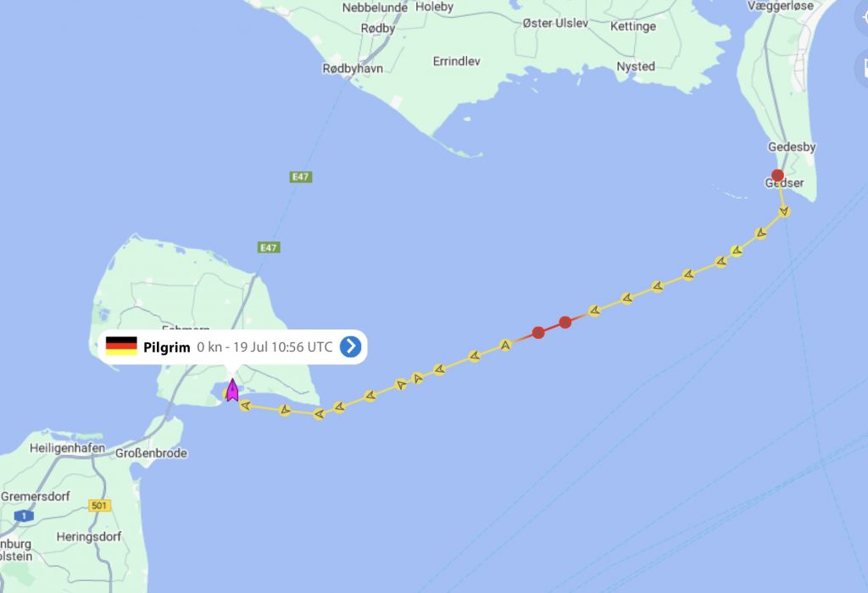This screenshot has height=593, width=868.
Task: Open Pilgrim vessel details with blue chevron
Action: pos(350,346)
